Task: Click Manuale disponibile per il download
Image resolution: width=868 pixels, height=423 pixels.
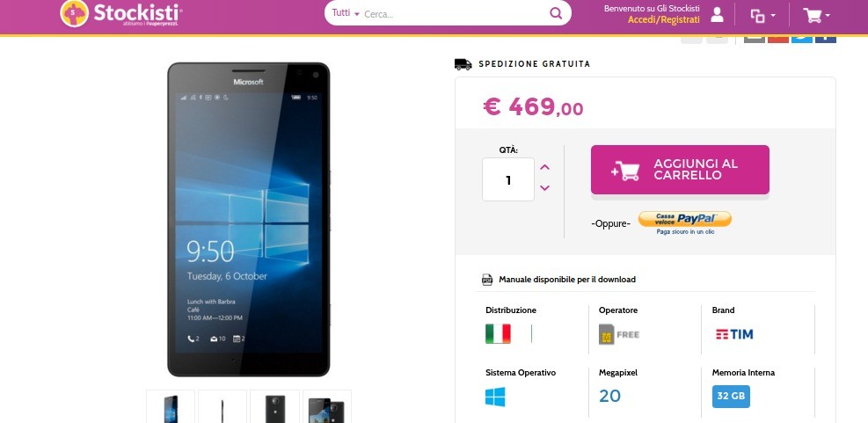Action: [567, 280]
